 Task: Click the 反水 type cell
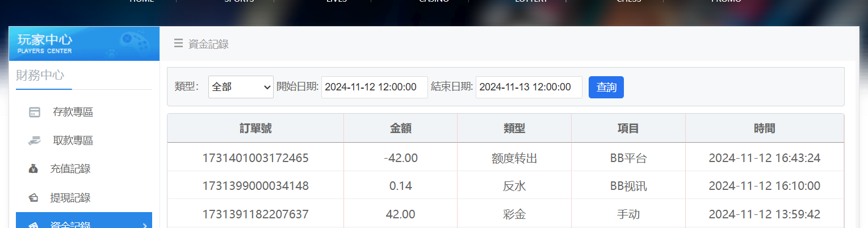coord(514,186)
